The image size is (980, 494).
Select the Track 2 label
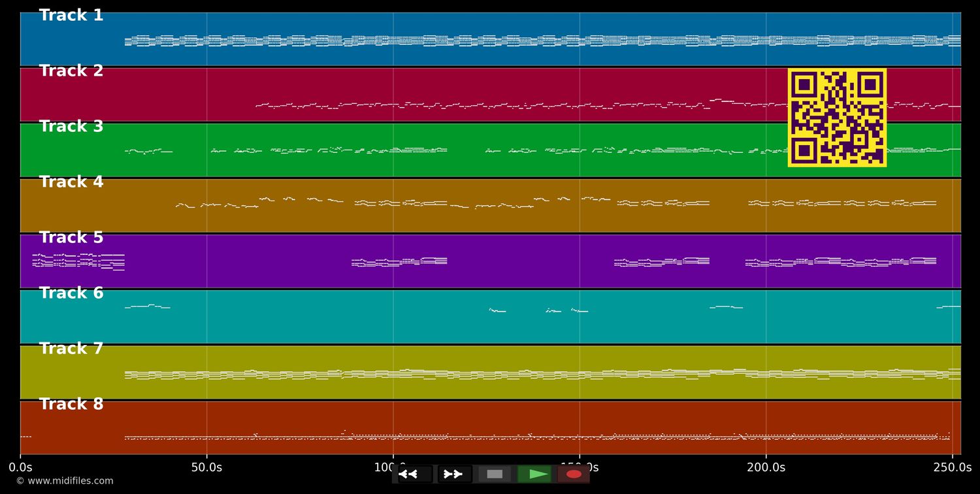pyautogui.click(x=71, y=70)
